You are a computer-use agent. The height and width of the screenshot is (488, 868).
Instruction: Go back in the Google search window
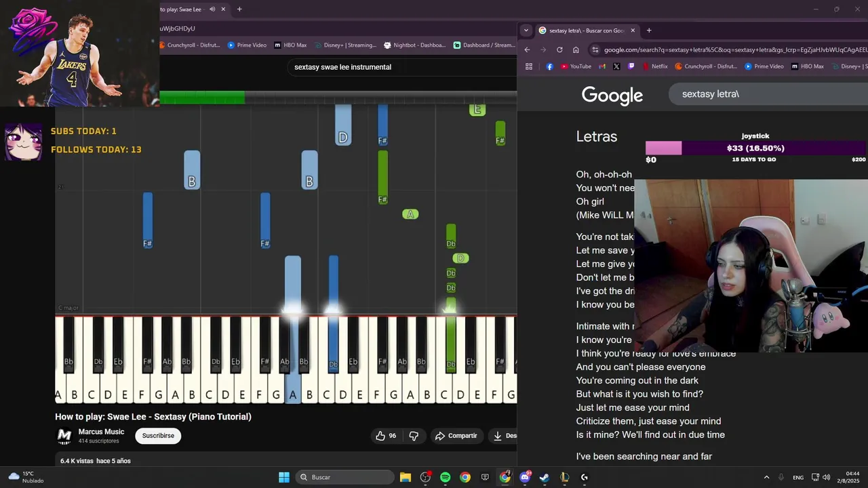click(x=528, y=49)
